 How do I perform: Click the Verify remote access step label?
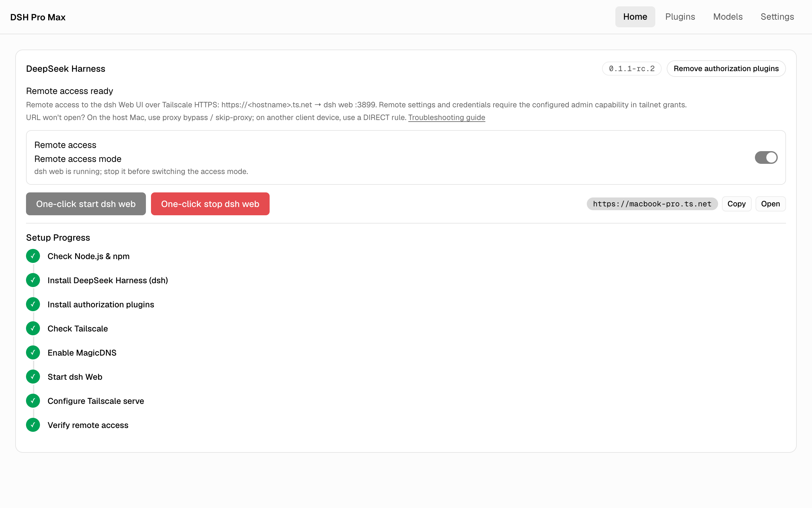click(88, 425)
